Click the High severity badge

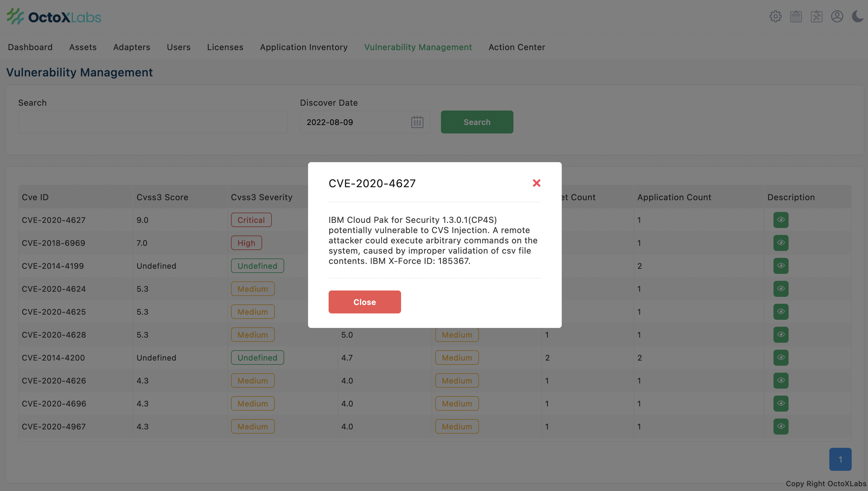pos(246,243)
